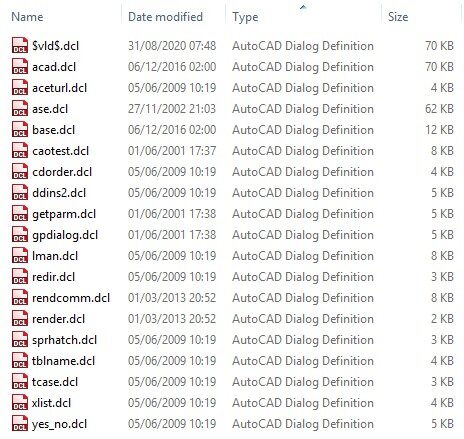Click file name cdorder.dcl

[62, 172]
